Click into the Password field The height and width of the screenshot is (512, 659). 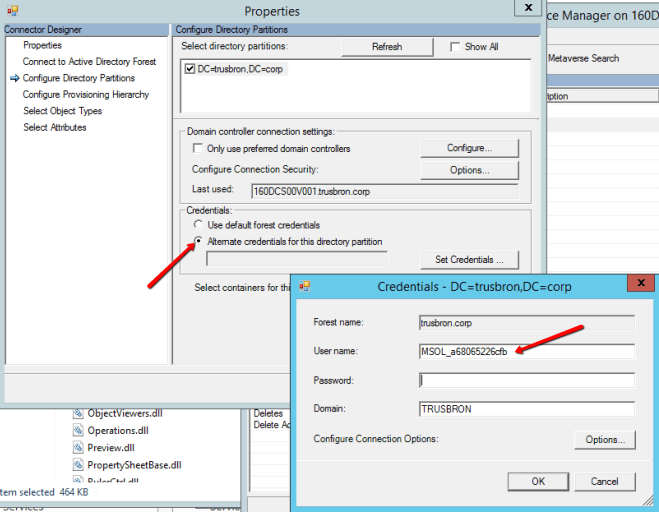click(x=526, y=380)
